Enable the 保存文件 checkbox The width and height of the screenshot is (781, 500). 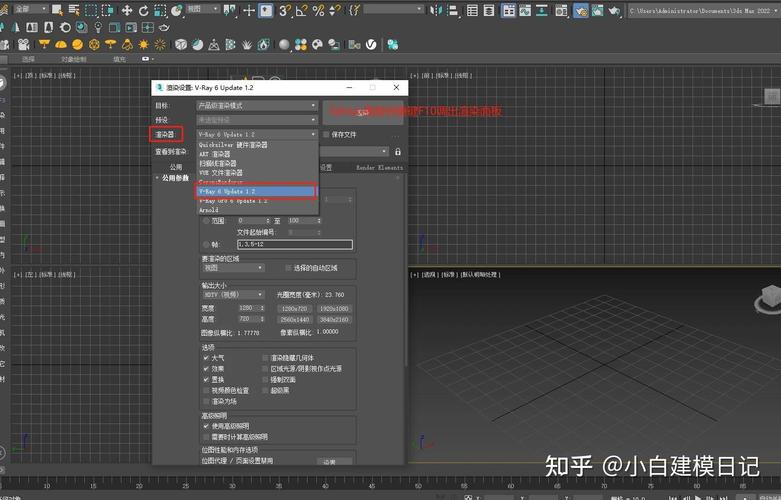(x=326, y=134)
